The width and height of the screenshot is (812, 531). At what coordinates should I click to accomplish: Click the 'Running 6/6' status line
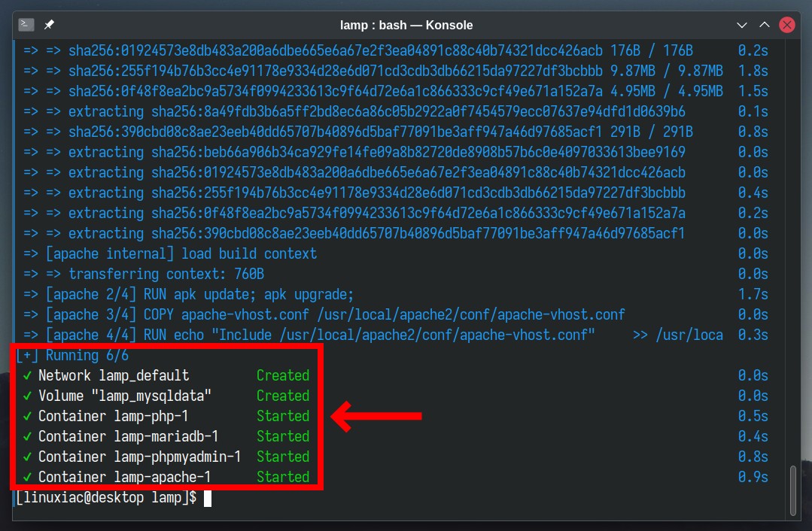tap(72, 355)
